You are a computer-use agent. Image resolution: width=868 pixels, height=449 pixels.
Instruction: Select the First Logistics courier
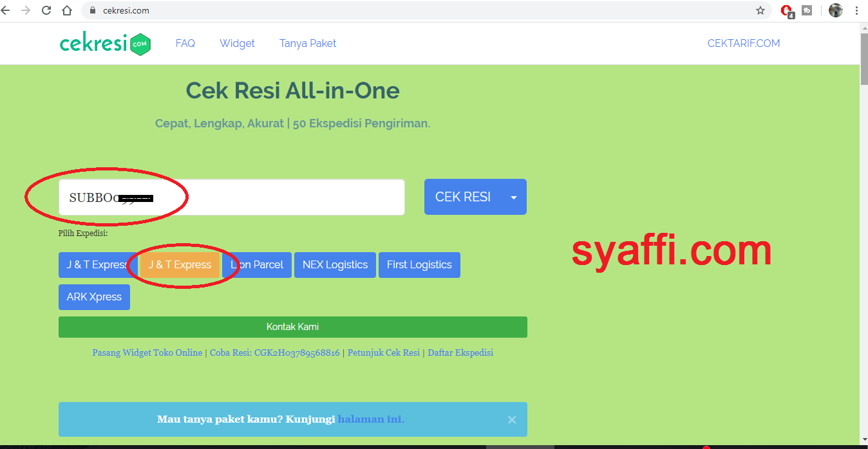tap(419, 265)
